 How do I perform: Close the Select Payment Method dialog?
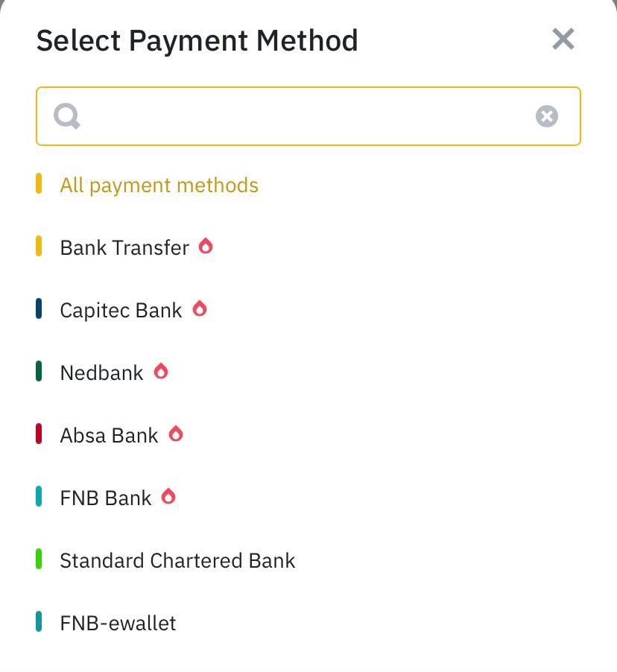click(563, 39)
